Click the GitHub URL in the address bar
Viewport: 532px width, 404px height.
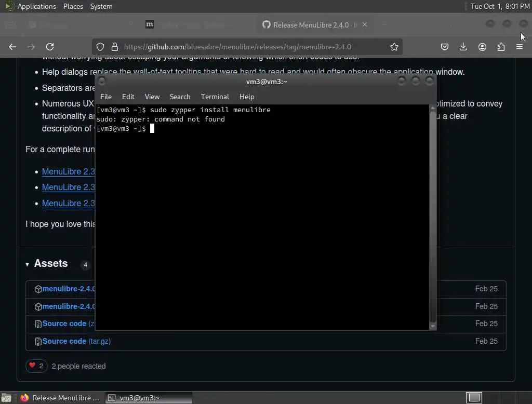[237, 47]
